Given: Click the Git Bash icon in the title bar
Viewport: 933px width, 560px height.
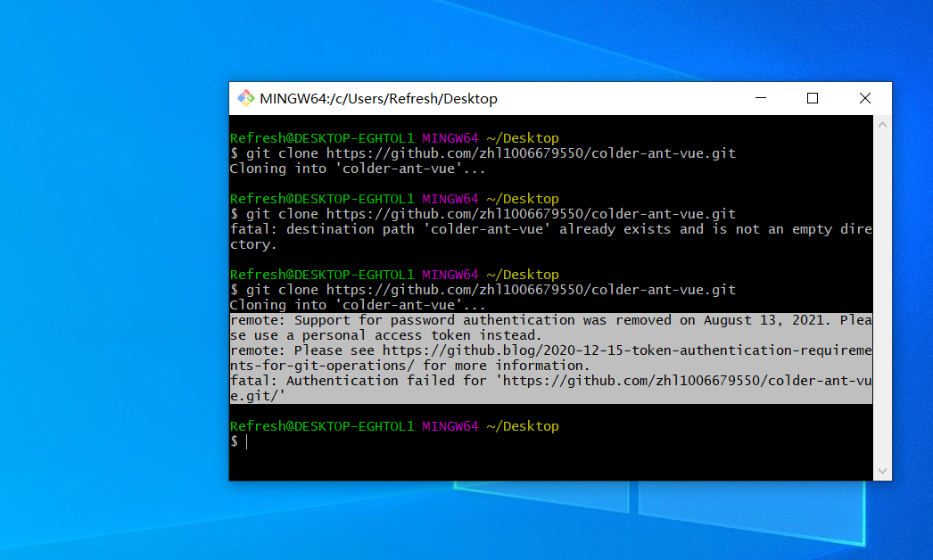Looking at the screenshot, I should [x=246, y=98].
